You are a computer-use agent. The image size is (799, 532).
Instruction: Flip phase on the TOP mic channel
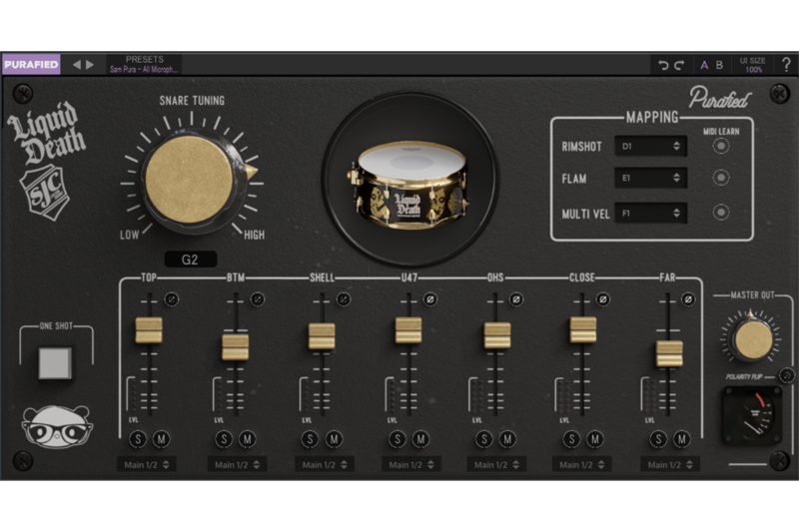click(171, 298)
